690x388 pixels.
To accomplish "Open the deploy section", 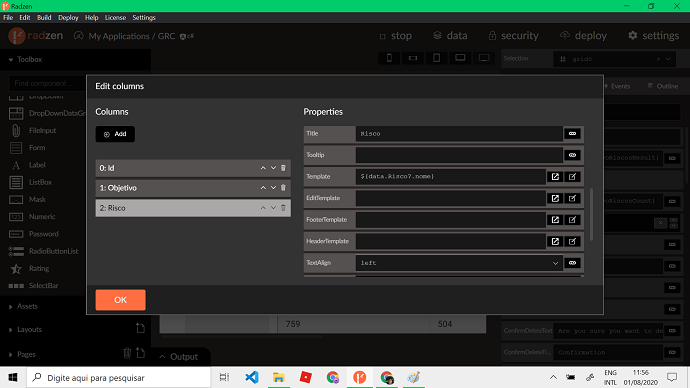I will [x=583, y=36].
